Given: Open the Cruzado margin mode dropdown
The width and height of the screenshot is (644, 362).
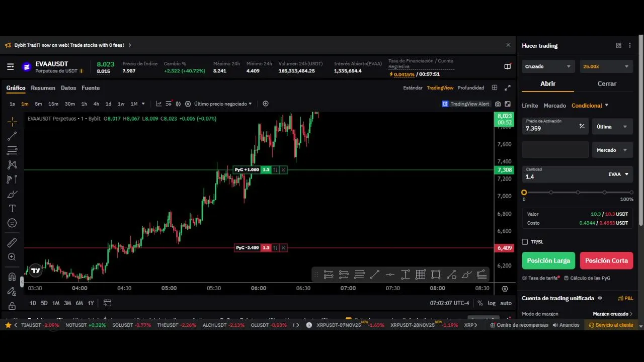Looking at the screenshot, I should click(x=548, y=66).
